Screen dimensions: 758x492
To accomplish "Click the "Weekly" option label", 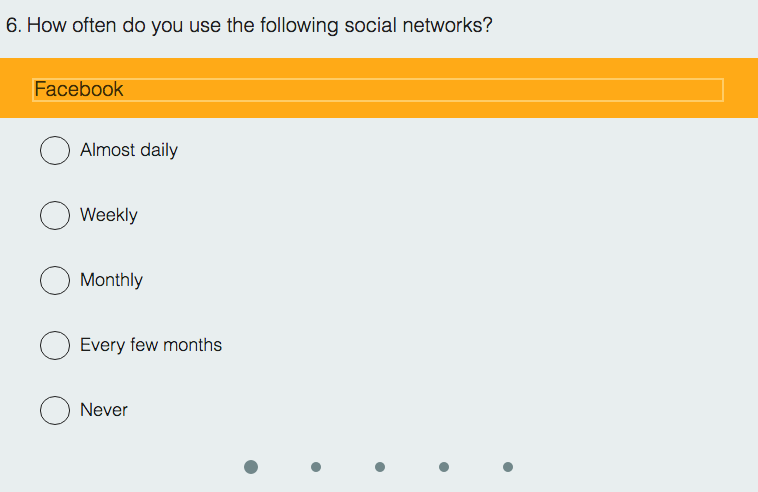I will tap(109, 215).
